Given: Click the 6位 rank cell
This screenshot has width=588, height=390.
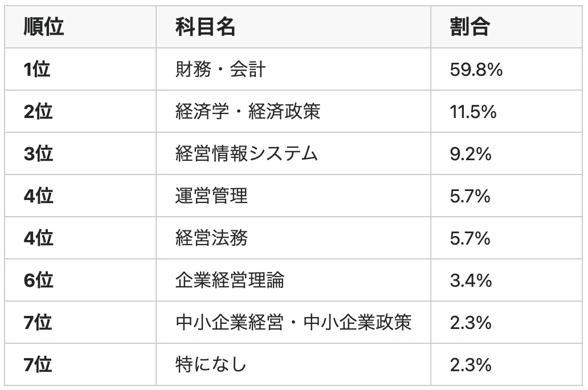Looking at the screenshot, I should tap(80, 280).
